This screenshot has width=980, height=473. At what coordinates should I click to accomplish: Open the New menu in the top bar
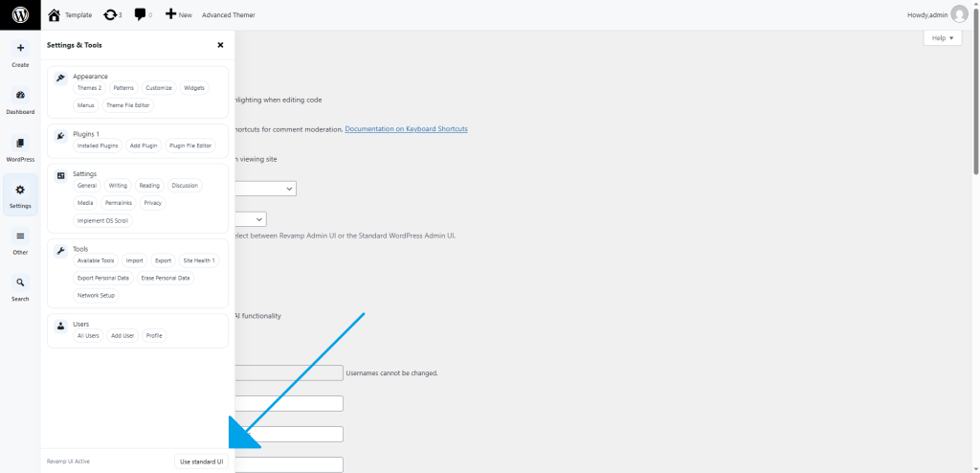tap(178, 14)
